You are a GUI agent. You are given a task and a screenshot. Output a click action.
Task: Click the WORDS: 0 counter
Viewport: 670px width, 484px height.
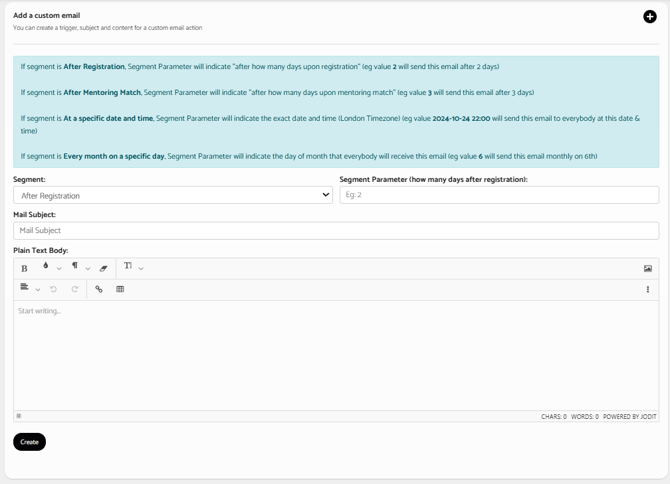pos(585,417)
